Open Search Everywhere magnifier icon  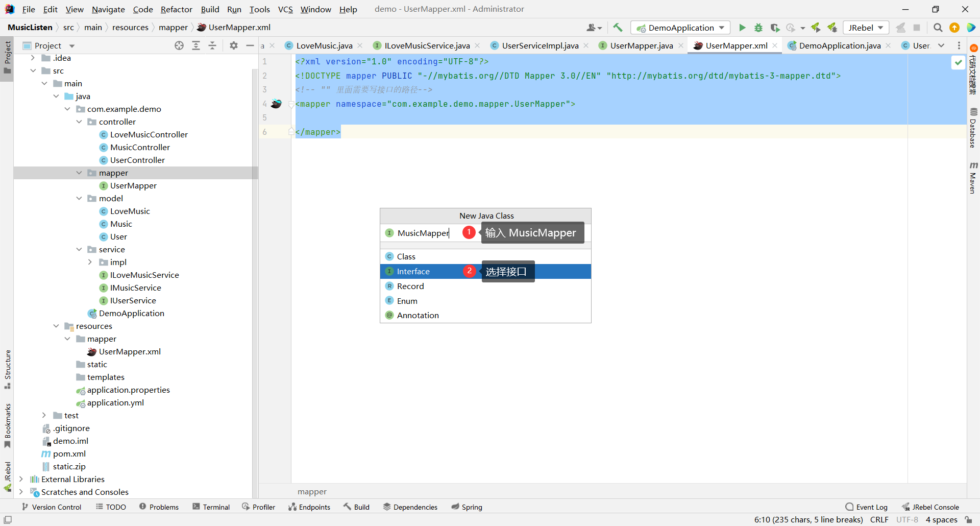coord(938,28)
